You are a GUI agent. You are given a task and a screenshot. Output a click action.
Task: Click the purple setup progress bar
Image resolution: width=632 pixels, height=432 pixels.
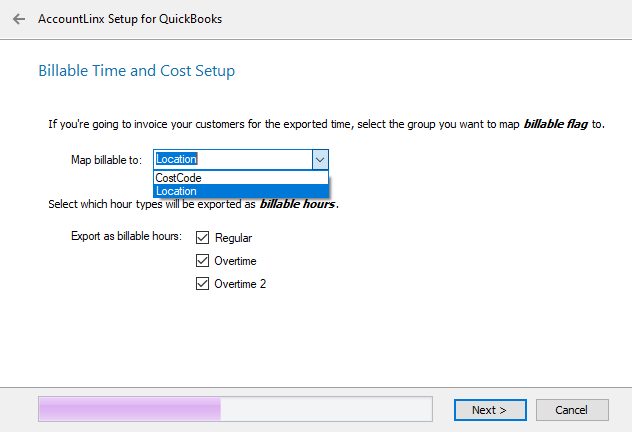[234, 408]
